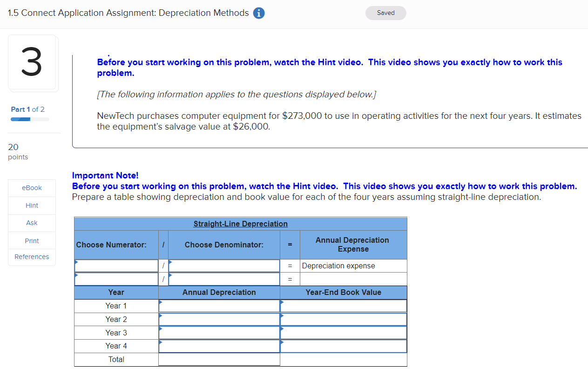Image resolution: width=588 pixels, height=369 pixels.
Task: Open the Year 2 Year-End Book Value dropdown
Action: click(x=343, y=319)
